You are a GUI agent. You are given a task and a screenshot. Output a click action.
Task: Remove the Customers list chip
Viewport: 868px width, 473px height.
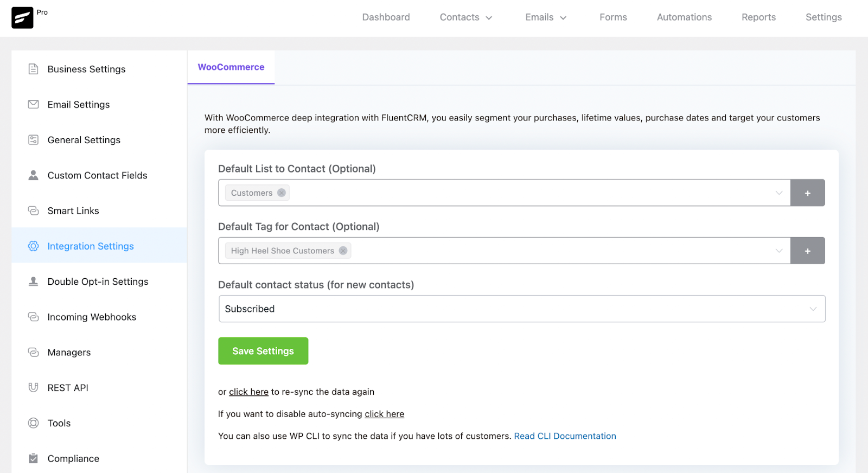[282, 193]
